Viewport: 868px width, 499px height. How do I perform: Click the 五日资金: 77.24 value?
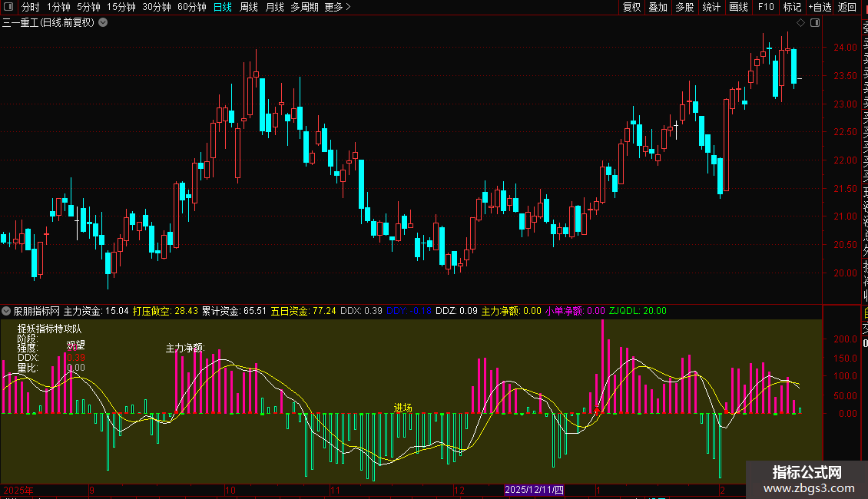pos(303,311)
